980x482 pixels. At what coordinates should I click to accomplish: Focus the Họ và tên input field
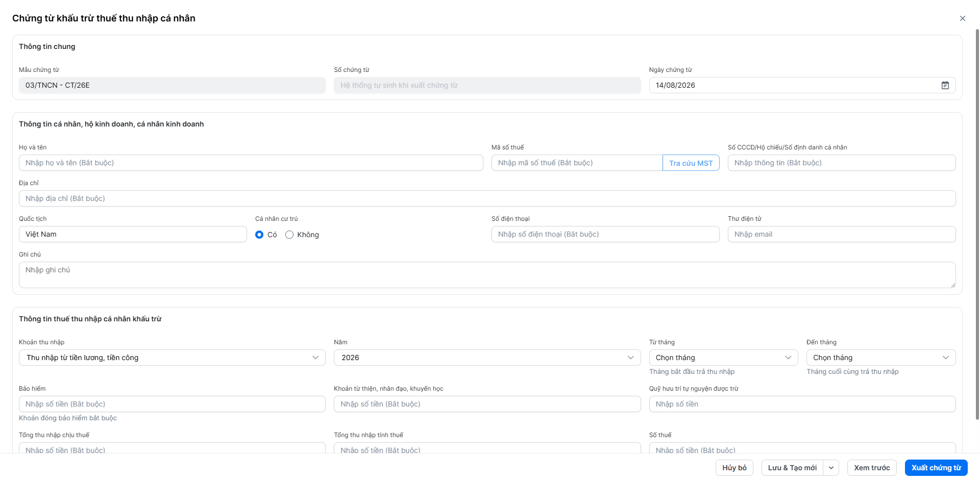251,163
